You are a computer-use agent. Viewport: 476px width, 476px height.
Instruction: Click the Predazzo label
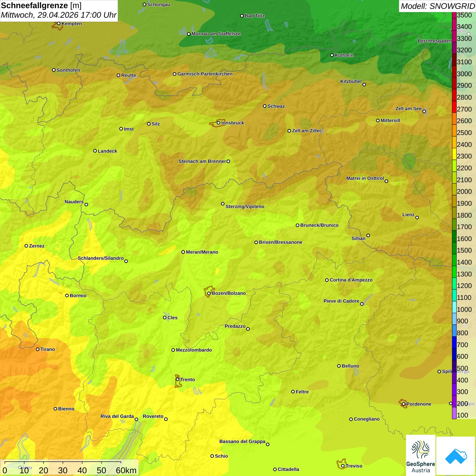tap(235, 326)
